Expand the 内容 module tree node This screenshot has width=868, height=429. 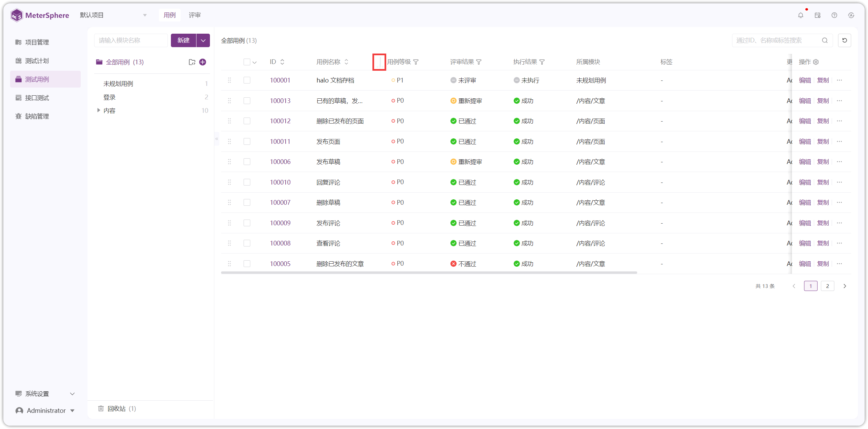[98, 111]
